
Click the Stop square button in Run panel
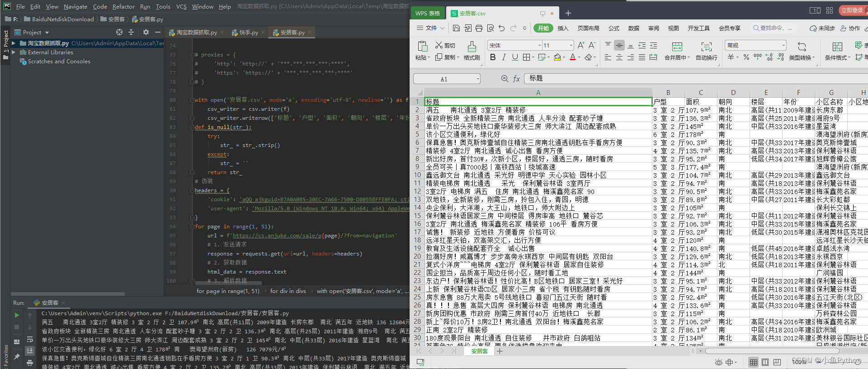[17, 326]
